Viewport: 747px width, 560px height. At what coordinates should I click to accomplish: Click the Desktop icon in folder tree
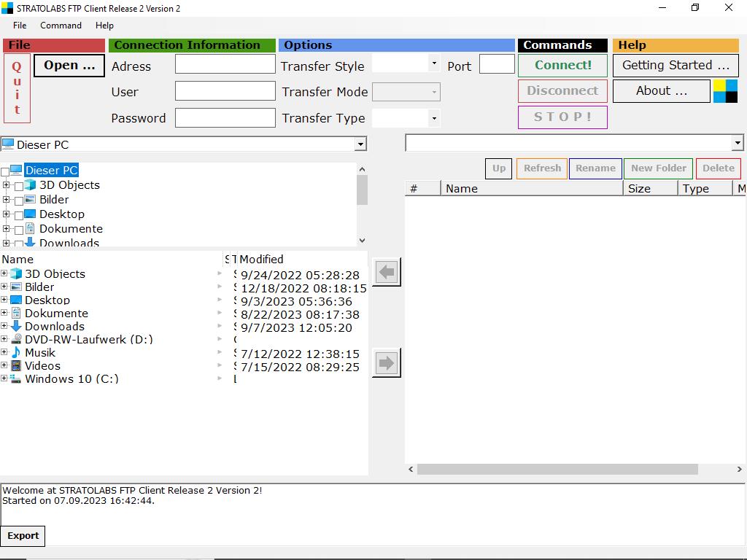[x=30, y=214]
